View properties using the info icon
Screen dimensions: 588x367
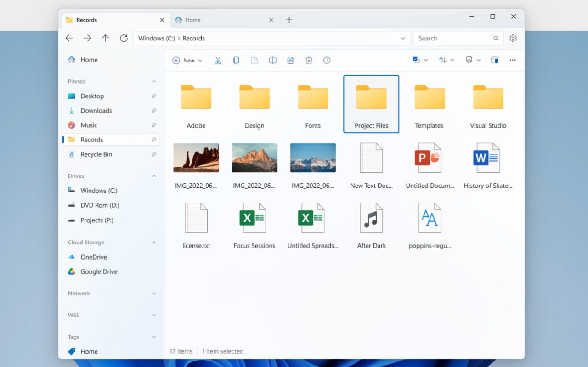pyautogui.click(x=327, y=60)
